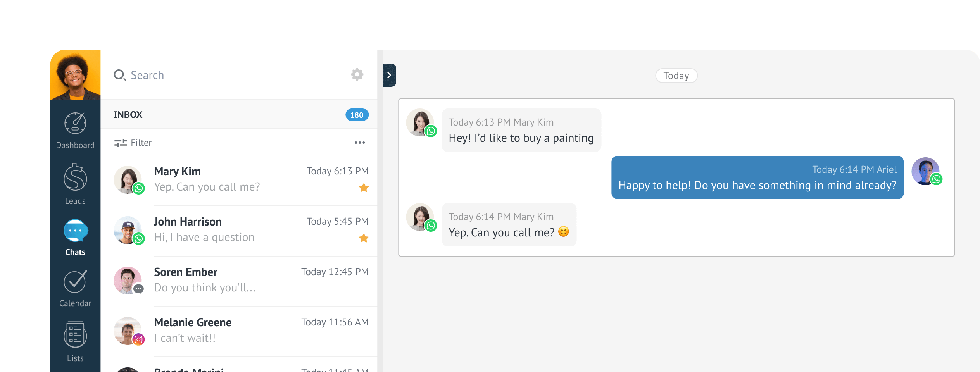Click Ariel's avatar beside the blue message
Screen dimensions: 980x372
click(925, 171)
